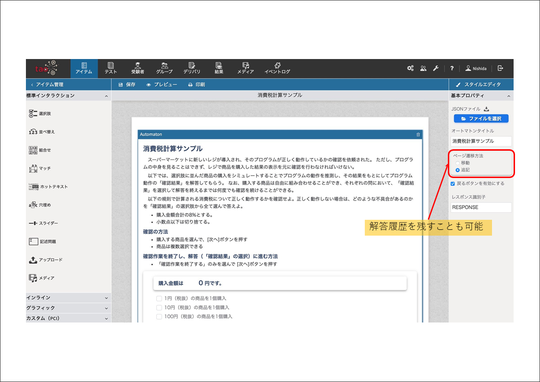Click the logout icon in header

click(x=500, y=68)
